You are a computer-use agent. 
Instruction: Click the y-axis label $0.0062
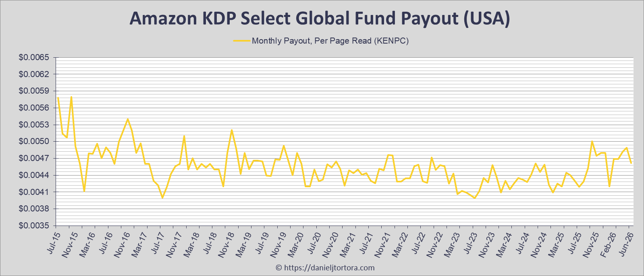tap(34, 74)
